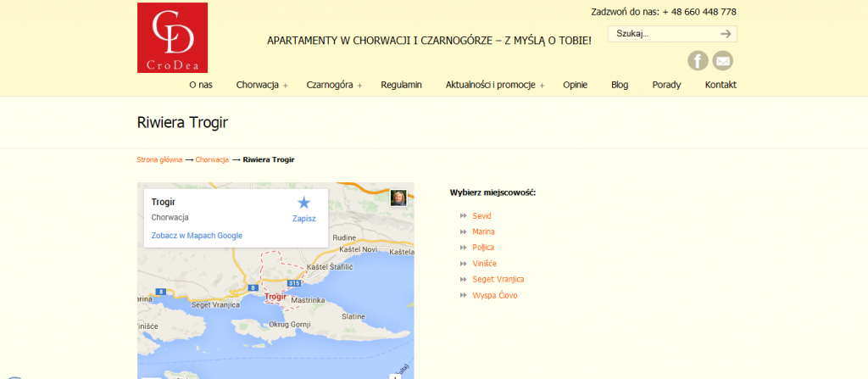Open the Facebook page icon
This screenshot has width=868, height=379.
(x=697, y=60)
